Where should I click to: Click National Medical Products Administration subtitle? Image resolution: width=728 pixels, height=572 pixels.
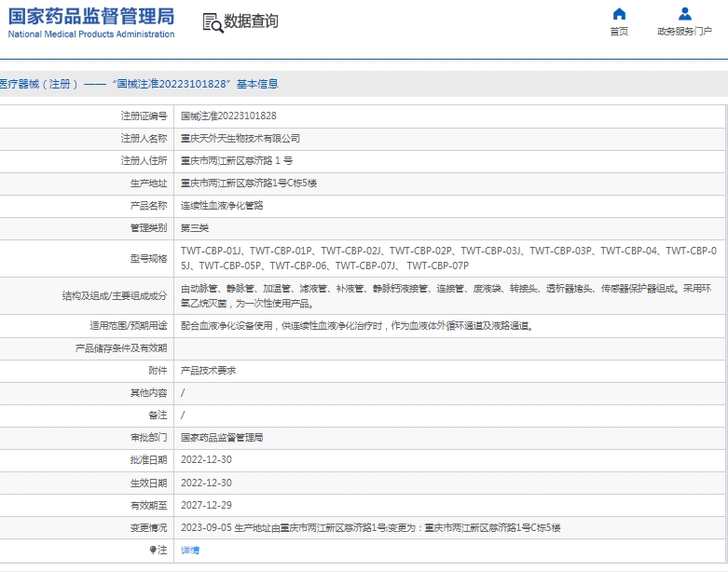click(x=91, y=34)
